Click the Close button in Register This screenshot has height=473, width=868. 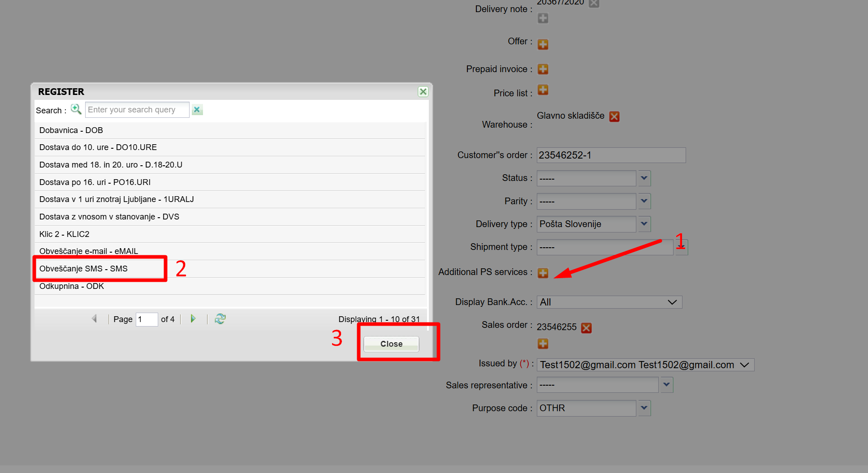click(x=391, y=344)
